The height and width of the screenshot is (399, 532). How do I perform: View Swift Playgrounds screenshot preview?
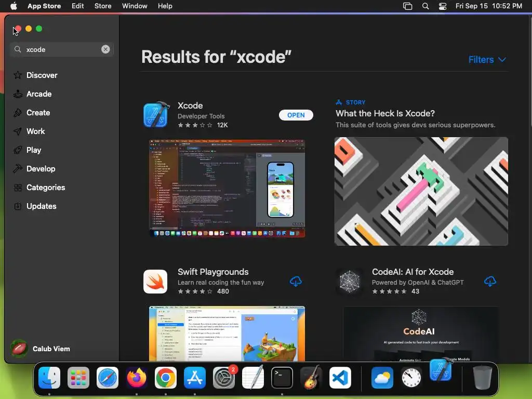click(227, 334)
